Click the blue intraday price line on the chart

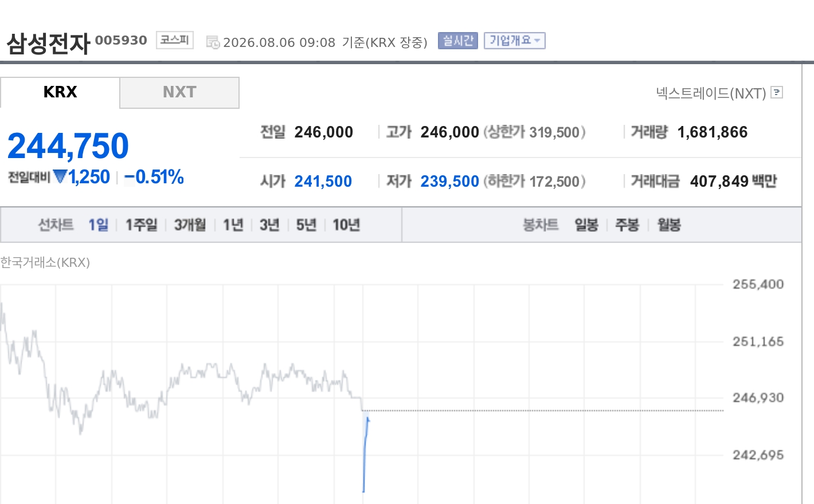pos(365,452)
